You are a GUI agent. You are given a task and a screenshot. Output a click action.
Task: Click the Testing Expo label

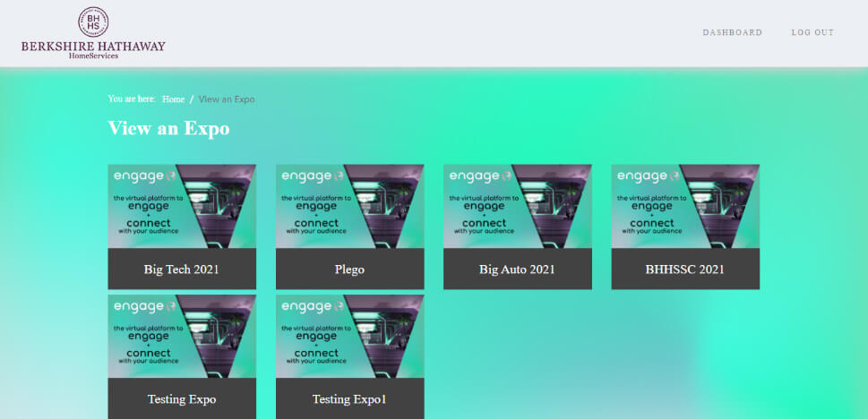182,398
